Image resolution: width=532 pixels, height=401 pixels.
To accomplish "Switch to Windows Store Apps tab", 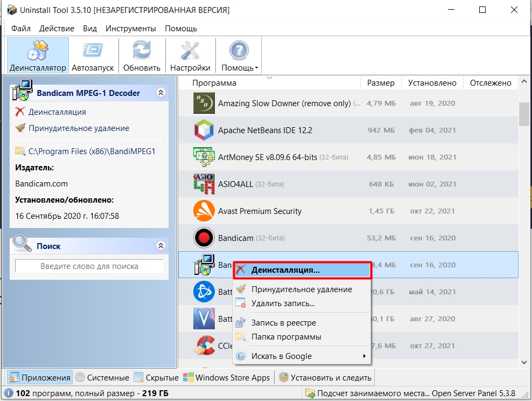I will pyautogui.click(x=226, y=378).
